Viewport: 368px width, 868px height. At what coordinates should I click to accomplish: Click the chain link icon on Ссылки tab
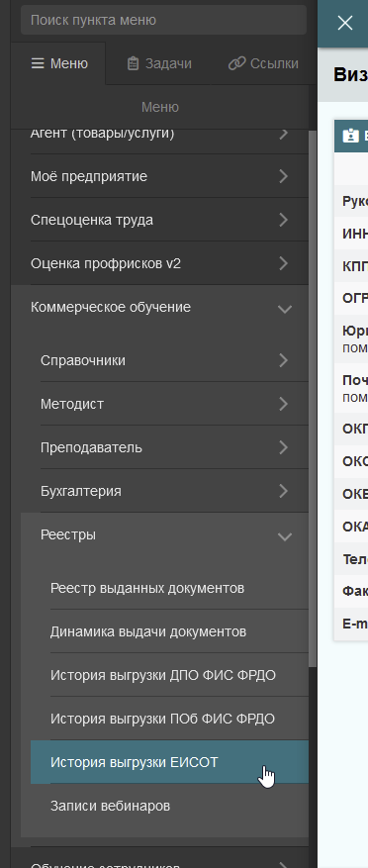click(236, 63)
